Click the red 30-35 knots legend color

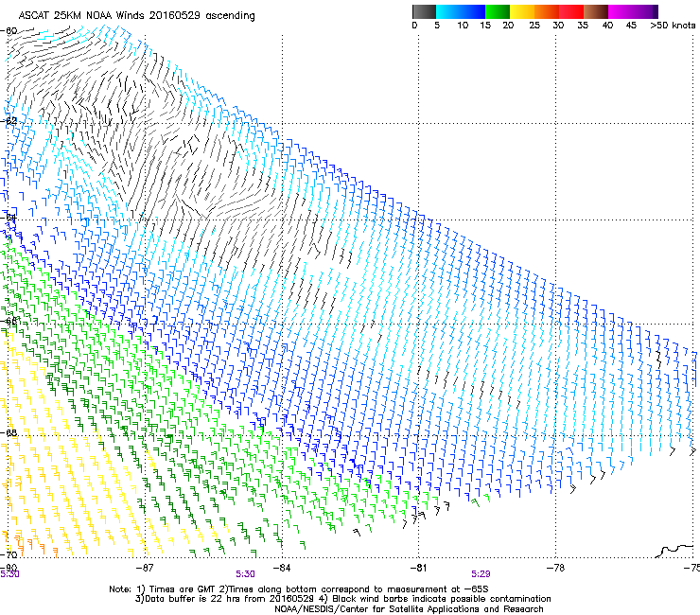[x=571, y=11]
